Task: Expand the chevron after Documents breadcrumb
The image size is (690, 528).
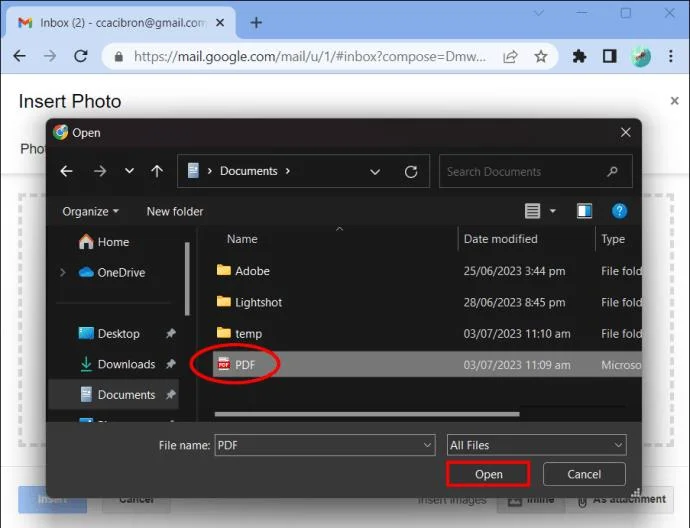Action: [288, 171]
